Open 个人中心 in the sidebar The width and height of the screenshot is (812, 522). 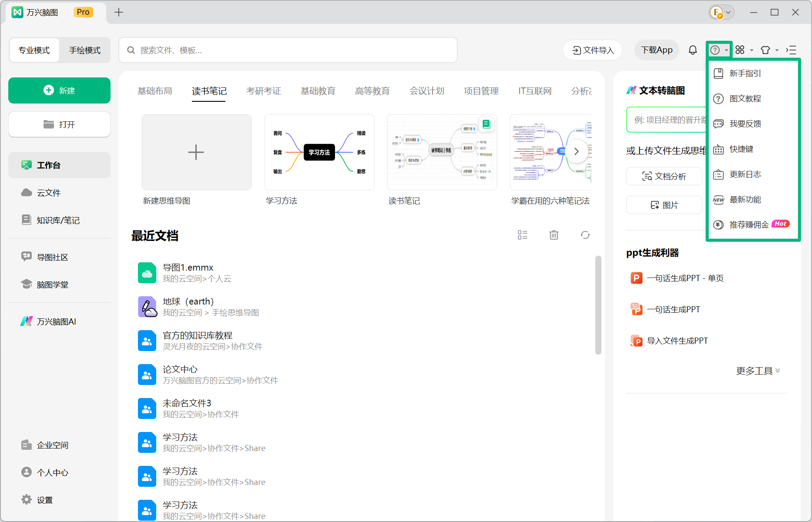(59, 472)
